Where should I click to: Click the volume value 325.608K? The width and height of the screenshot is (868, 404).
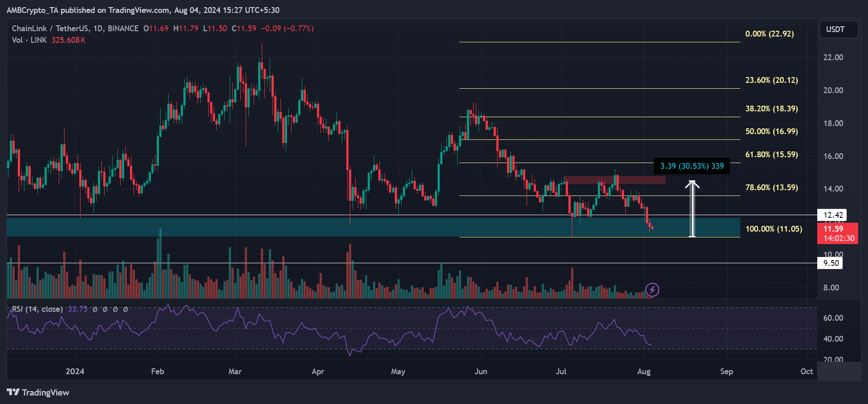coord(69,40)
